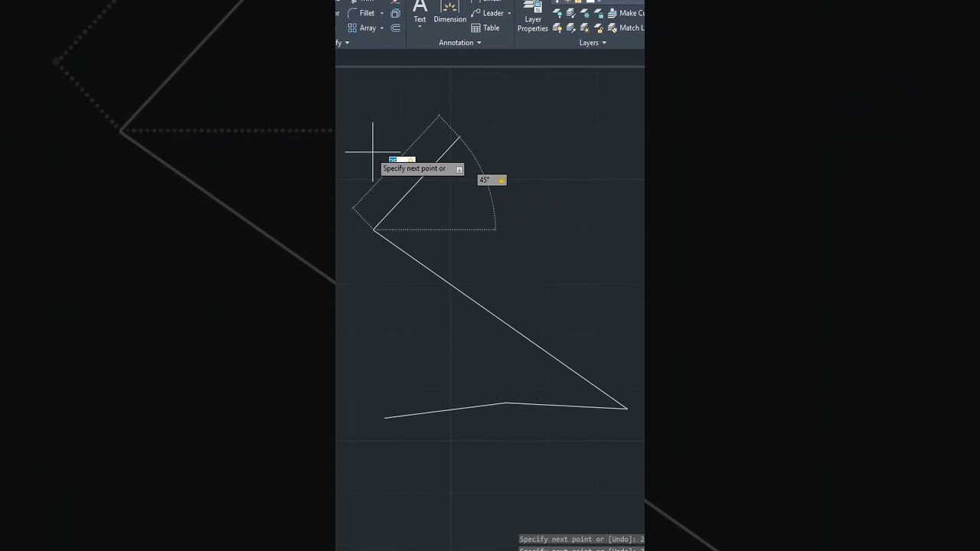Viewport: 980px width, 551px height.
Task: Click layer Freeze icon with snowflake
Action: click(585, 13)
